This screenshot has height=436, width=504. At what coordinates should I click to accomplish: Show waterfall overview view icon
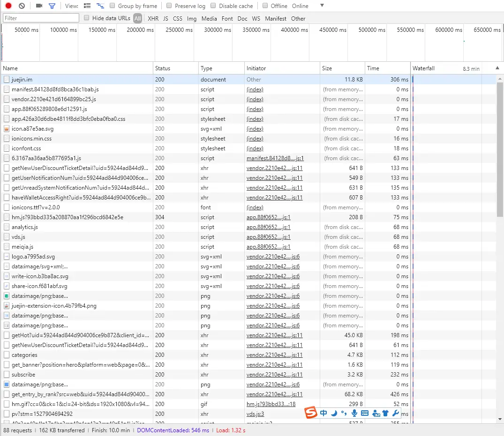100,6
